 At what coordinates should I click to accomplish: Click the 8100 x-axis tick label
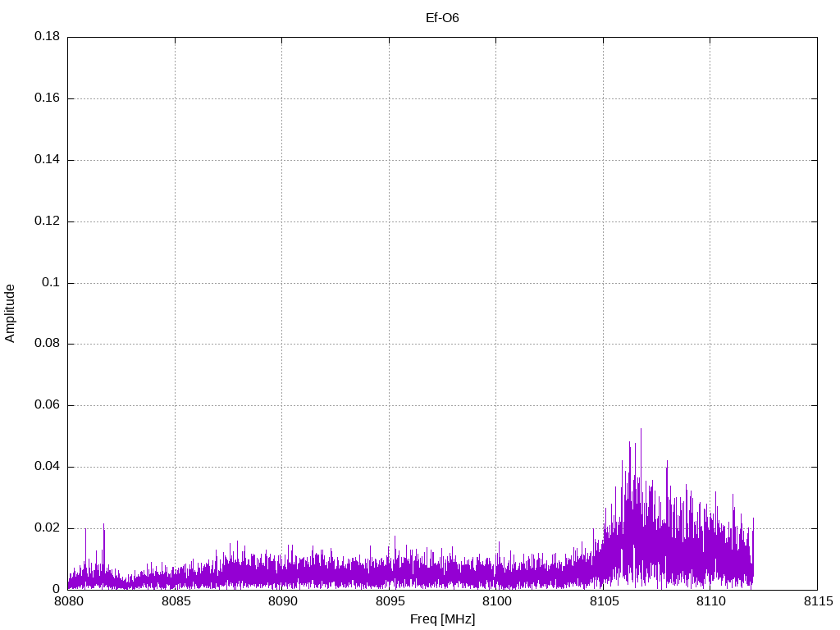(x=495, y=603)
